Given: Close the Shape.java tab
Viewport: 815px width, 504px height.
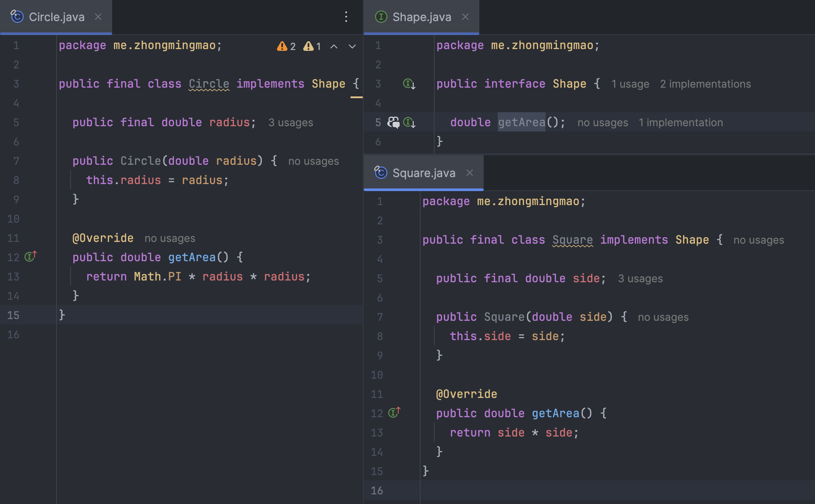Looking at the screenshot, I should click(465, 17).
